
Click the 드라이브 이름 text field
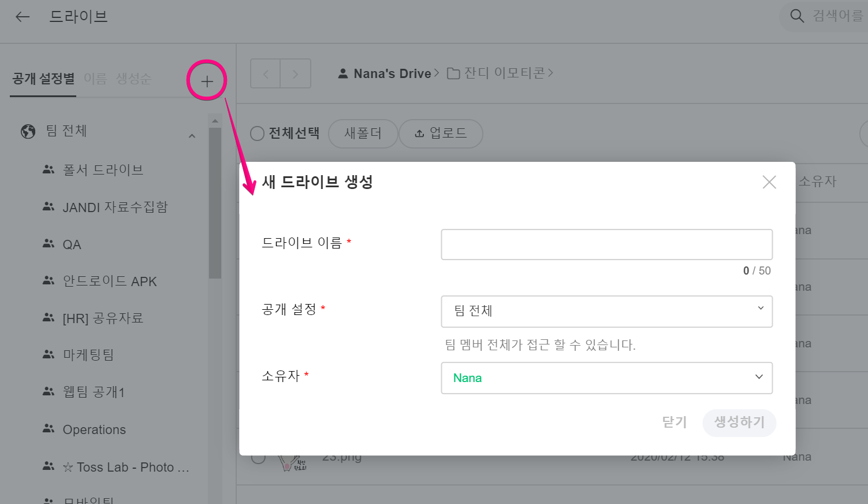pyautogui.click(x=606, y=244)
